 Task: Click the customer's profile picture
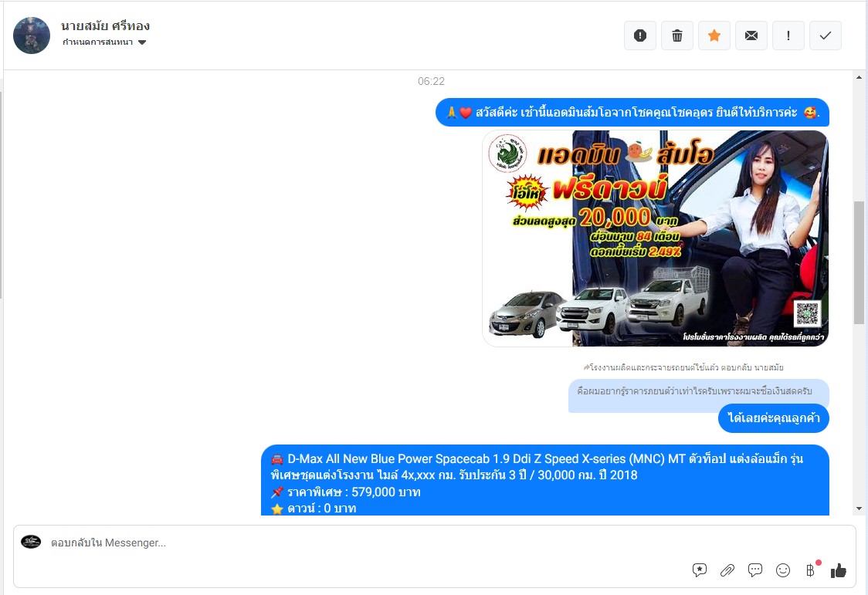pos(32,35)
